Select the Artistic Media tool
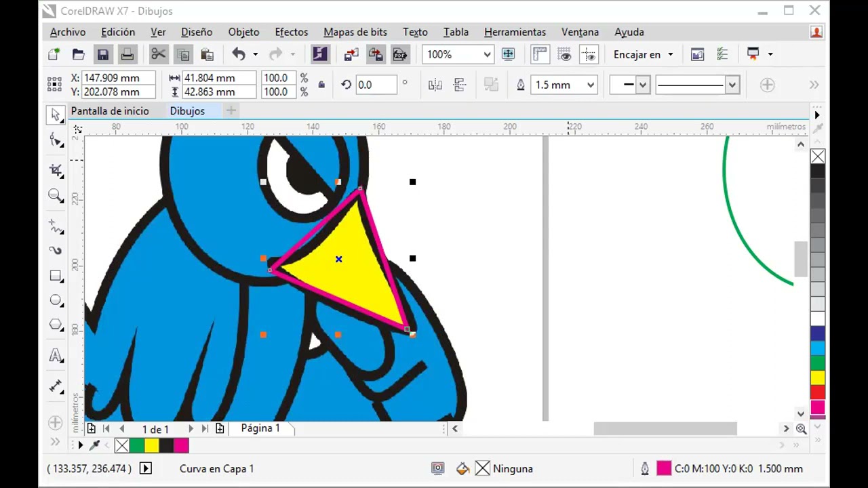The height and width of the screenshot is (488, 868). click(56, 251)
